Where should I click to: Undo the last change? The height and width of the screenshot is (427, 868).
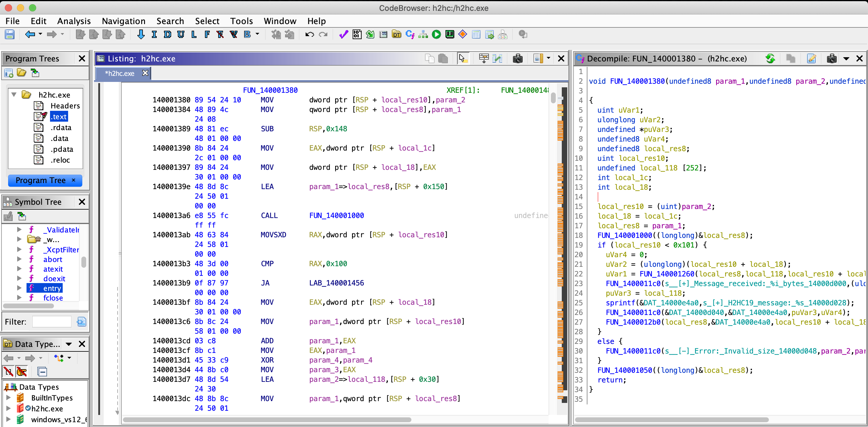click(x=310, y=34)
